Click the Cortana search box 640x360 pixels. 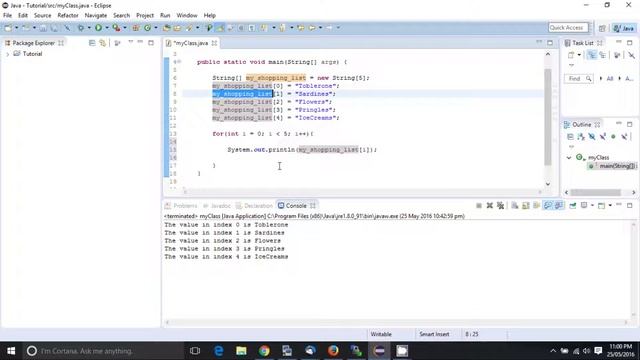pyautogui.click(x=103, y=351)
